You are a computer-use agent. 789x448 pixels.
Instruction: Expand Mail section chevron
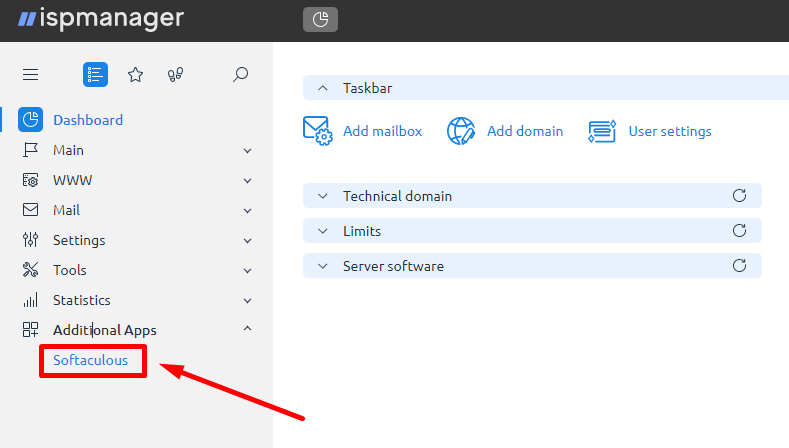[248, 211]
